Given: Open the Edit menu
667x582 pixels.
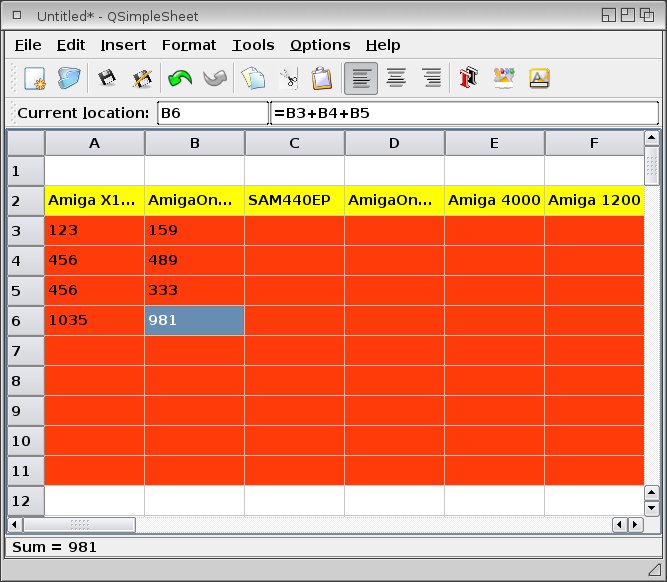Looking at the screenshot, I should pyautogui.click(x=71, y=45).
